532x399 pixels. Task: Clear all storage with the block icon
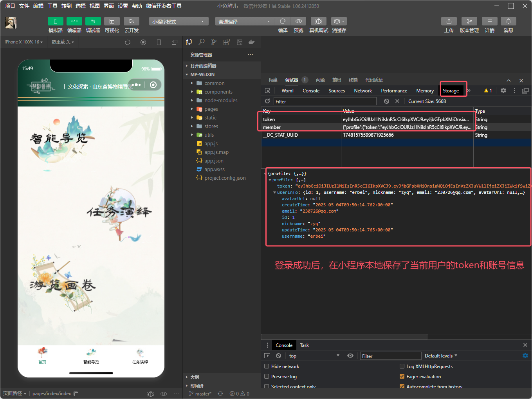click(387, 101)
